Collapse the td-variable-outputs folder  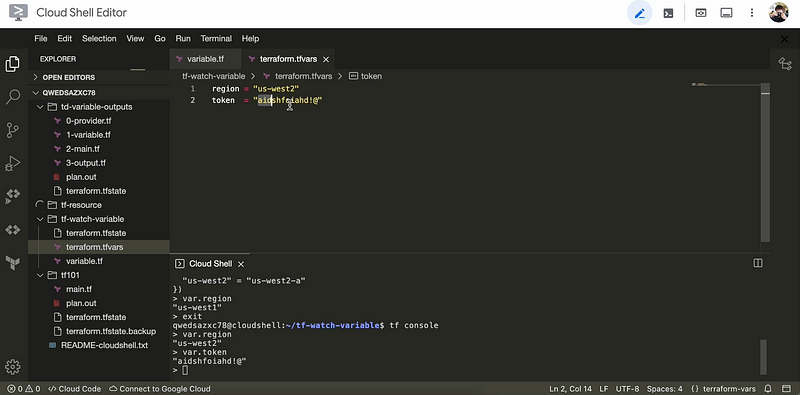click(98, 107)
